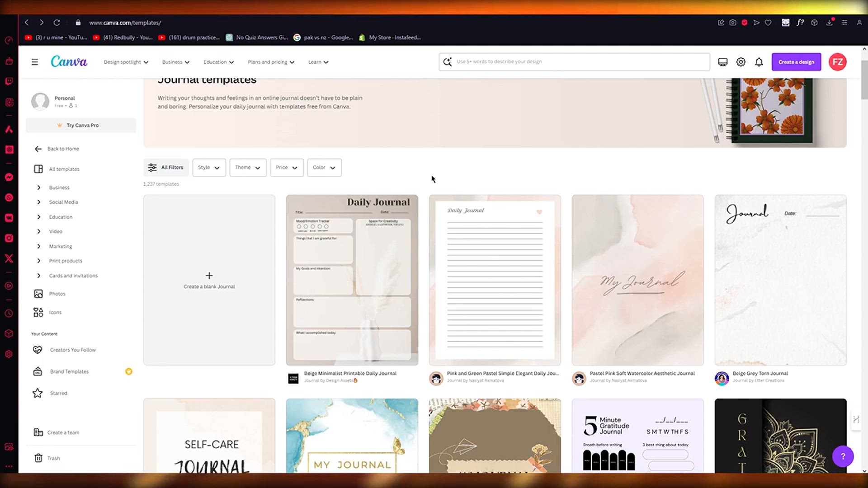Open Beige Minimalist Printable Daily Journal template

coord(352,280)
